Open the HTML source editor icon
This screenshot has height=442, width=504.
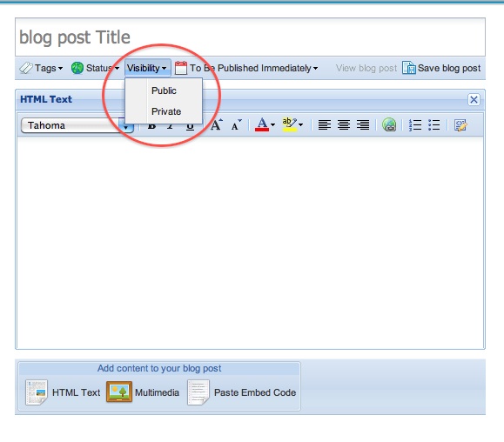[460, 125]
